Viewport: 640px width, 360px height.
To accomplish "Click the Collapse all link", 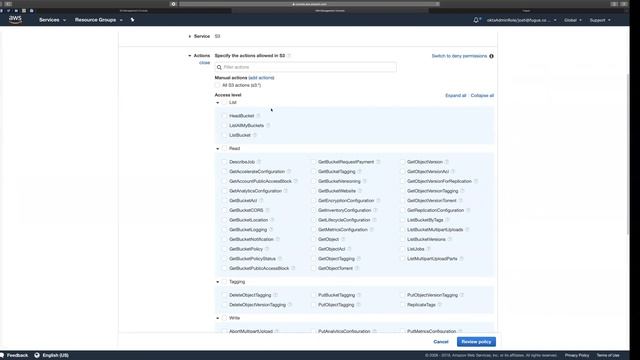I will pyautogui.click(x=482, y=96).
